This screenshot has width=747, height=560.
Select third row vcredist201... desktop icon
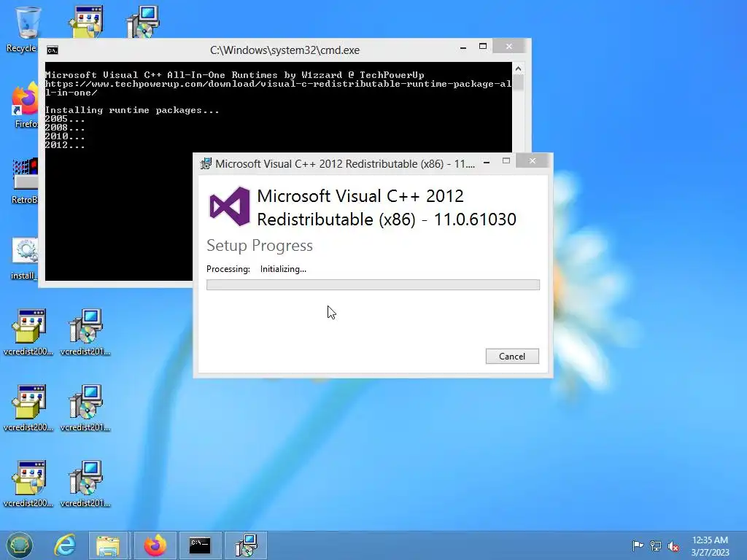(86, 484)
